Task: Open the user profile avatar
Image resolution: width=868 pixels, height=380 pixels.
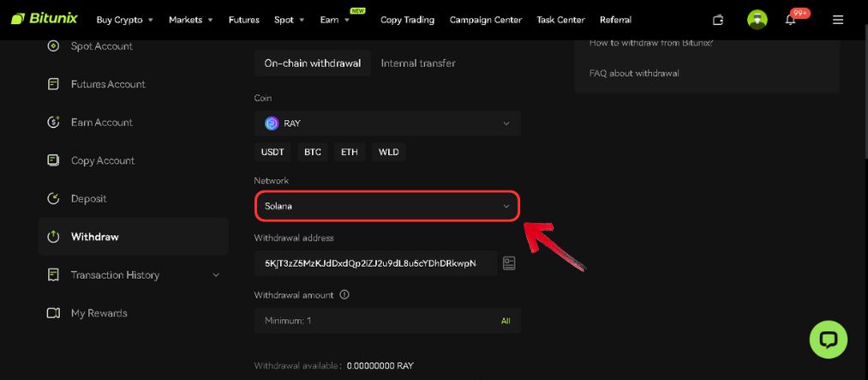Action: tap(757, 20)
